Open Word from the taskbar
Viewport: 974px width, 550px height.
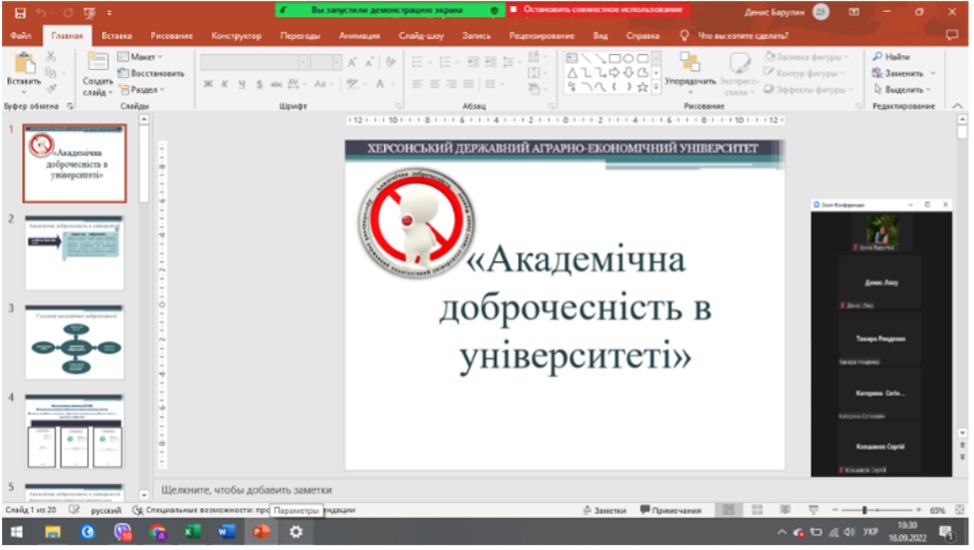tap(227, 532)
